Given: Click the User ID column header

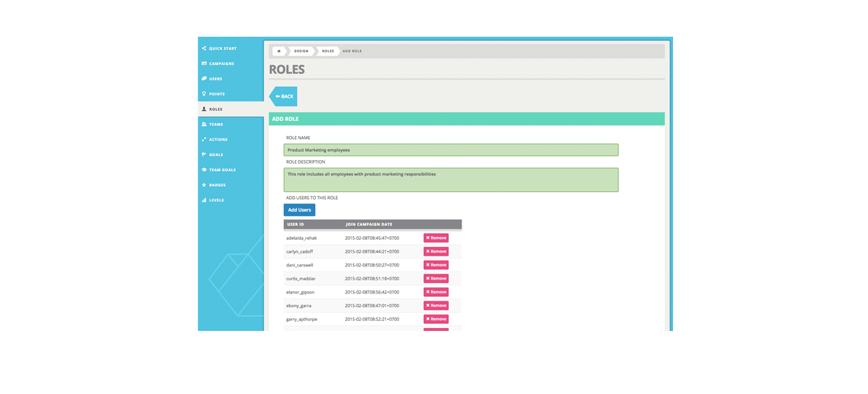Looking at the screenshot, I should [295, 225].
